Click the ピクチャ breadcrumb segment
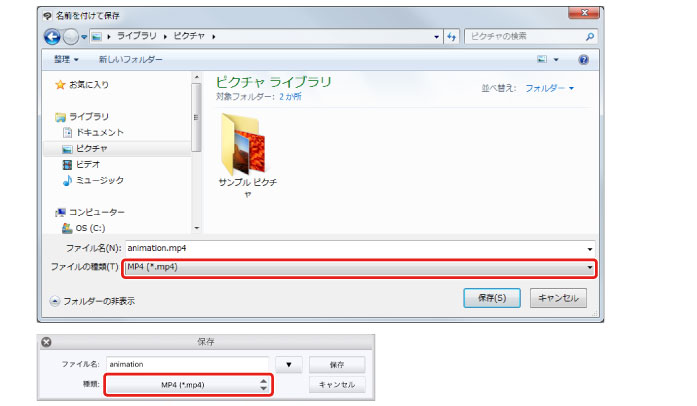 189,36
